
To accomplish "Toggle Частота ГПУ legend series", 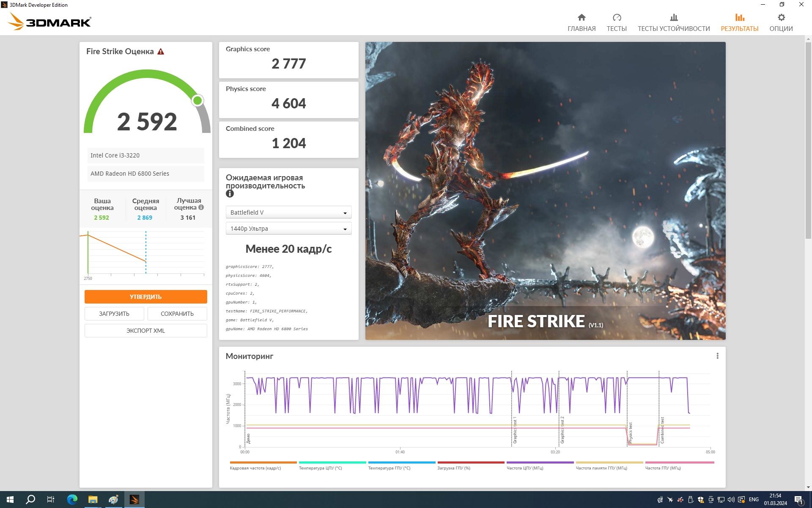I will [680, 466].
